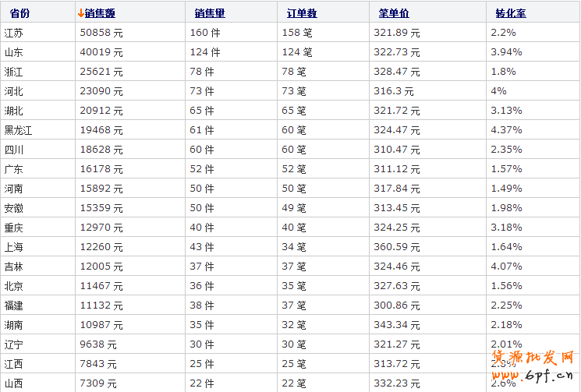Select the 广东 province cell
This screenshot has width=581, height=392.
tap(14, 169)
